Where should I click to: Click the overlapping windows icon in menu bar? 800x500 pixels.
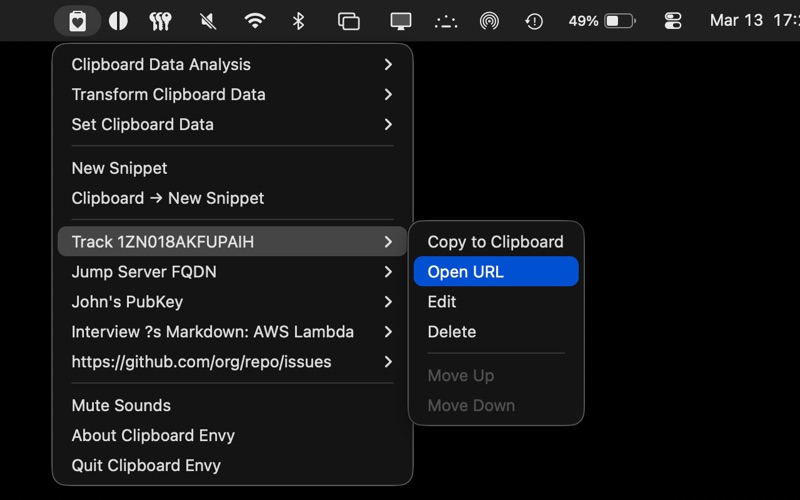pyautogui.click(x=349, y=21)
